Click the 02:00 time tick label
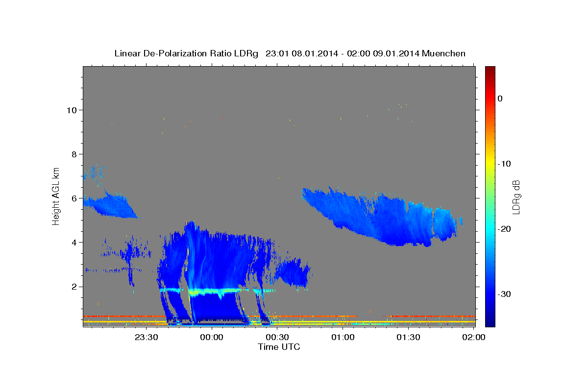Image resolution: width=588 pixels, height=392 pixels. (474, 337)
